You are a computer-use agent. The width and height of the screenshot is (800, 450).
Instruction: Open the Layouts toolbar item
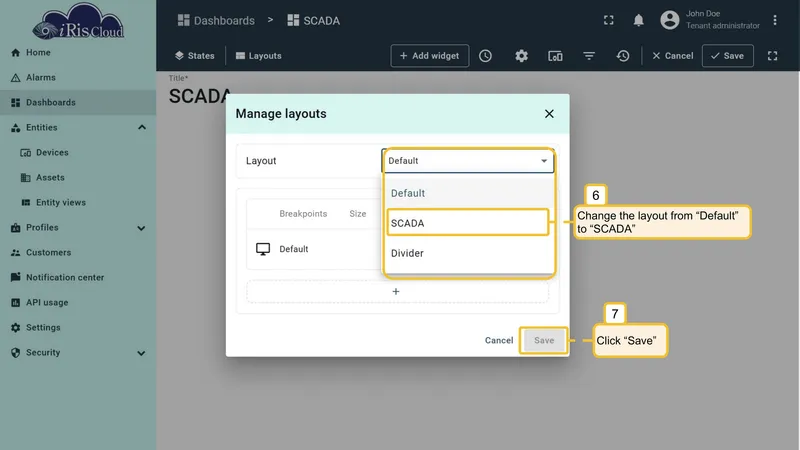259,56
